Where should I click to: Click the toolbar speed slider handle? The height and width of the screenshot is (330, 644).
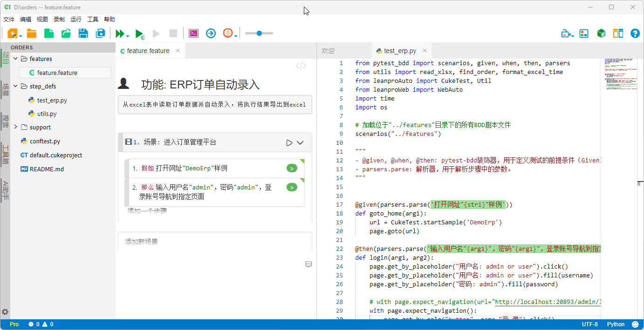point(259,33)
